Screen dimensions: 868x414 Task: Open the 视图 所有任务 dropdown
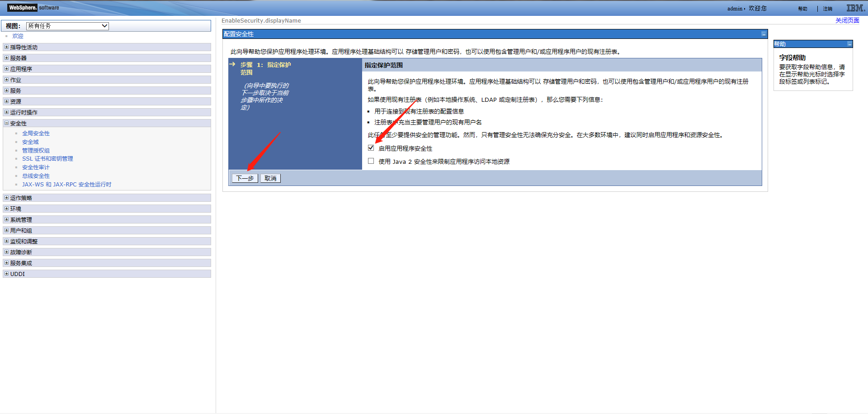[67, 26]
